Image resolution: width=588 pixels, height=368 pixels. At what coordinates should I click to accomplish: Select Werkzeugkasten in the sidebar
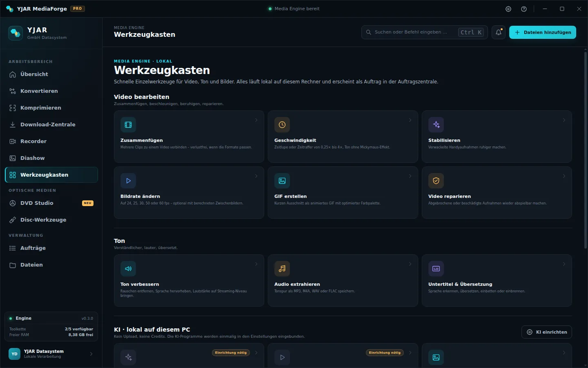51,175
